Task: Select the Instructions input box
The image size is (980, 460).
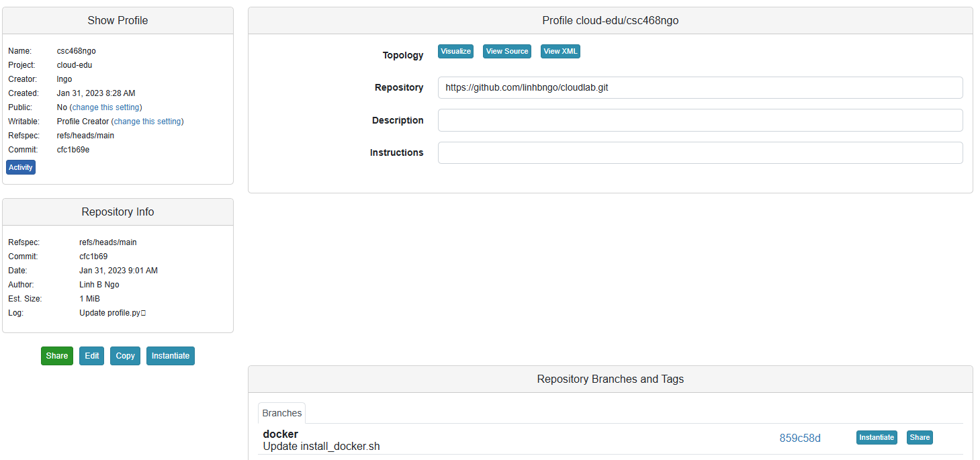Action: [700, 152]
